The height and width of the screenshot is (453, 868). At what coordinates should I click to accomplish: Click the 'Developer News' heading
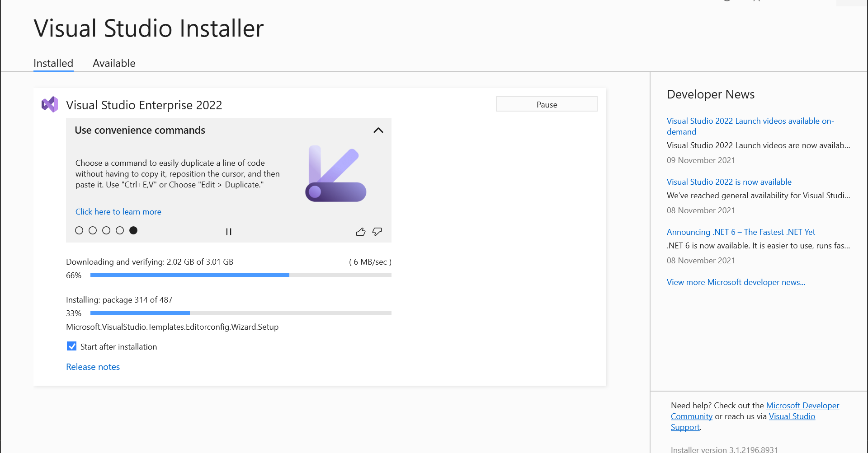tap(711, 94)
